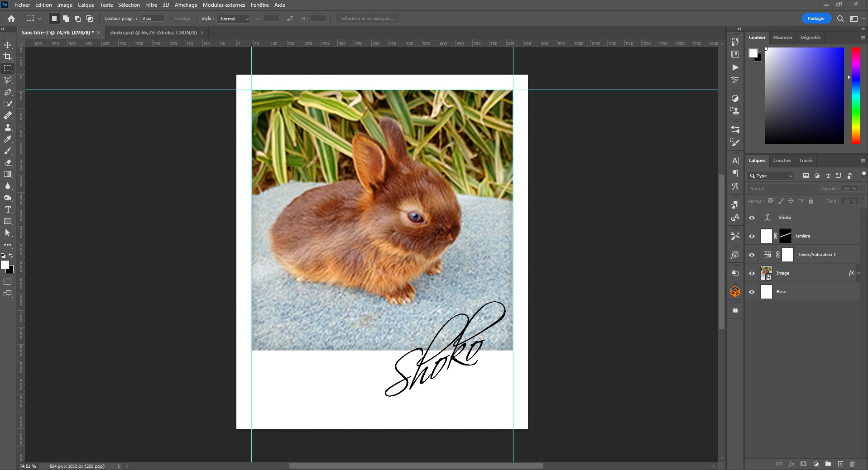The height and width of the screenshot is (470, 868).
Task: Open the Style dropdown in options bar
Action: pyautogui.click(x=234, y=19)
